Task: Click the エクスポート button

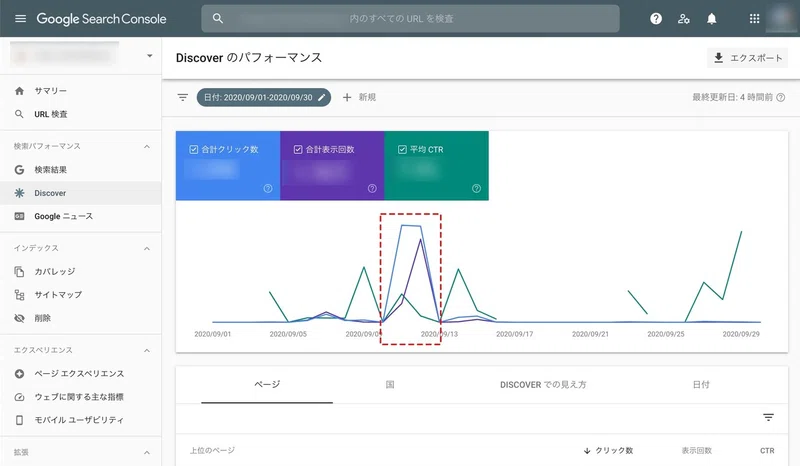Action: [x=747, y=58]
